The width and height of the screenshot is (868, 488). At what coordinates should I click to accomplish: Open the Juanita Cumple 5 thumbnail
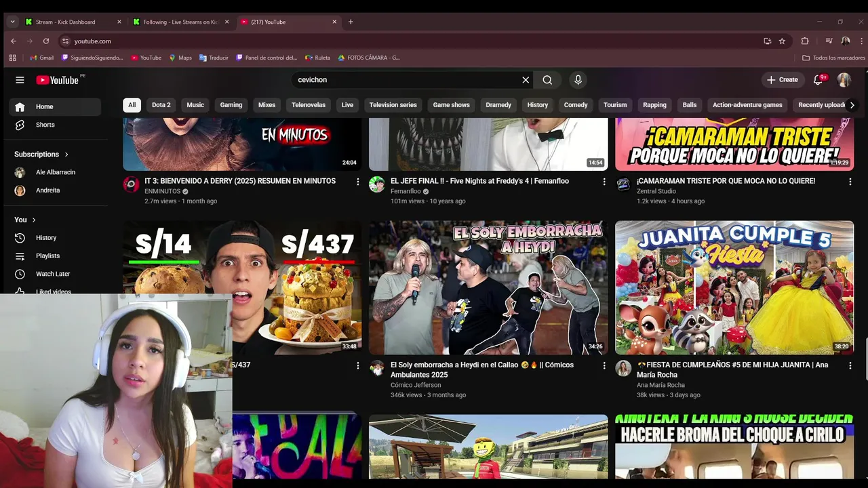coord(734,287)
